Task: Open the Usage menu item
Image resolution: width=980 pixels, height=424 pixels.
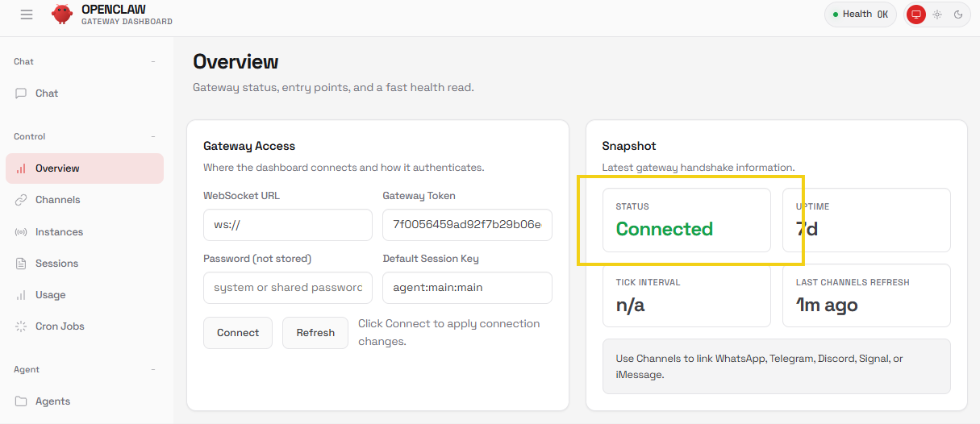Action: [85, 295]
